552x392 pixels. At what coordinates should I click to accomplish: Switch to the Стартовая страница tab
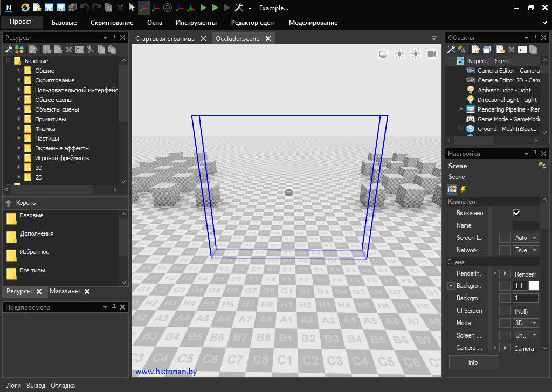(165, 39)
